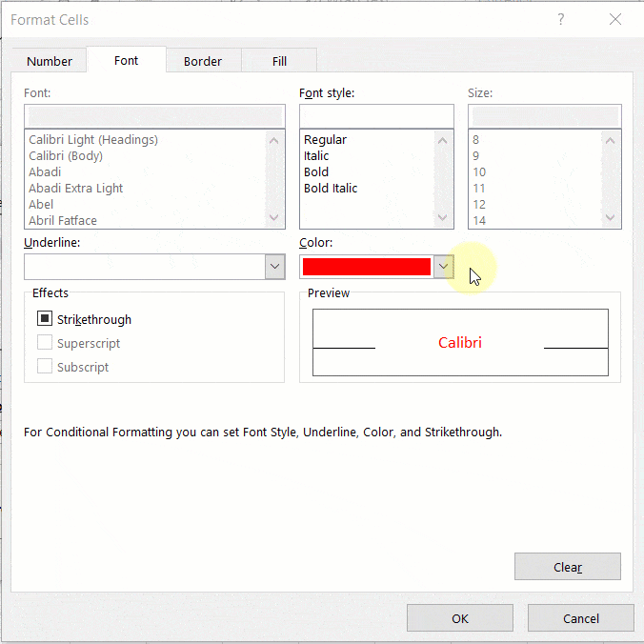Screen dimensions: 644x644
Task: Enable the Superscript checkbox
Action: pyautogui.click(x=45, y=344)
